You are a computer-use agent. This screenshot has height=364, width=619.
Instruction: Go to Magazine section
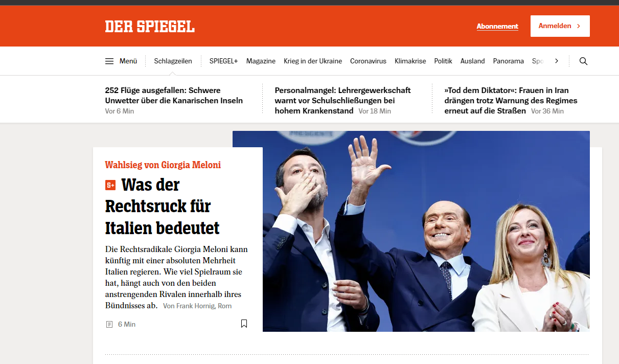(261, 61)
